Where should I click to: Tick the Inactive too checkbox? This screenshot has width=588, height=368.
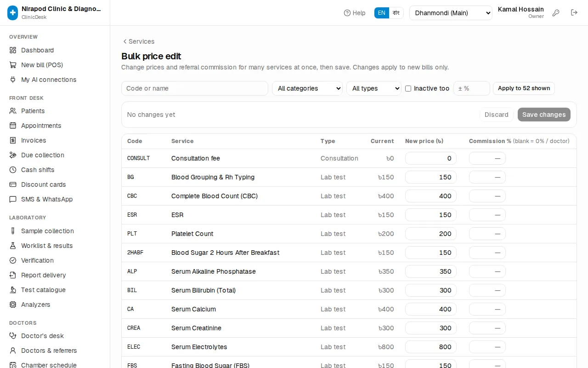click(408, 88)
